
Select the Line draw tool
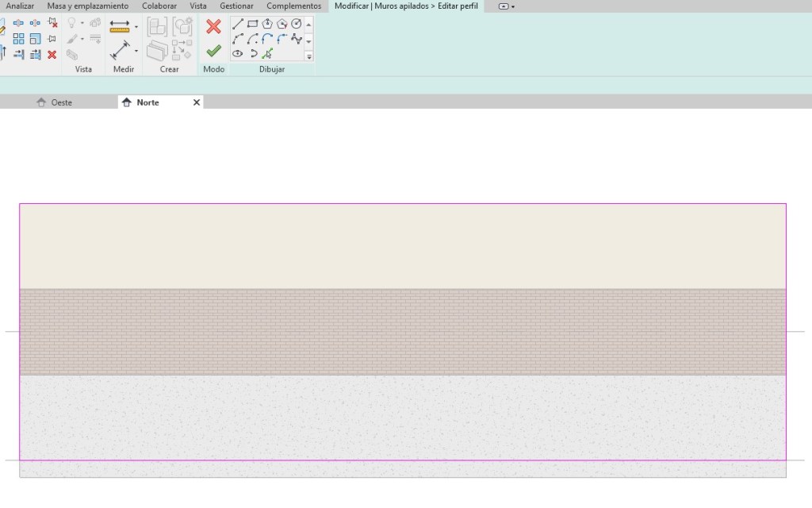click(237, 24)
